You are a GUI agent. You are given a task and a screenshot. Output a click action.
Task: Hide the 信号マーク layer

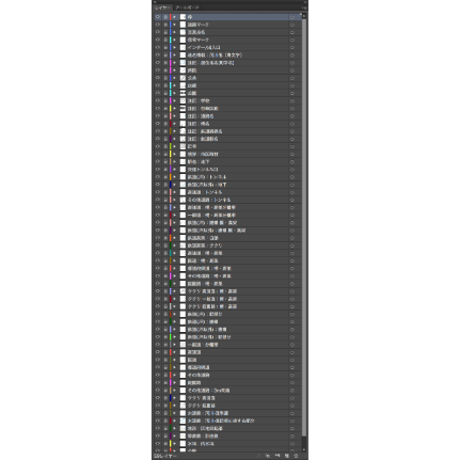158,40
